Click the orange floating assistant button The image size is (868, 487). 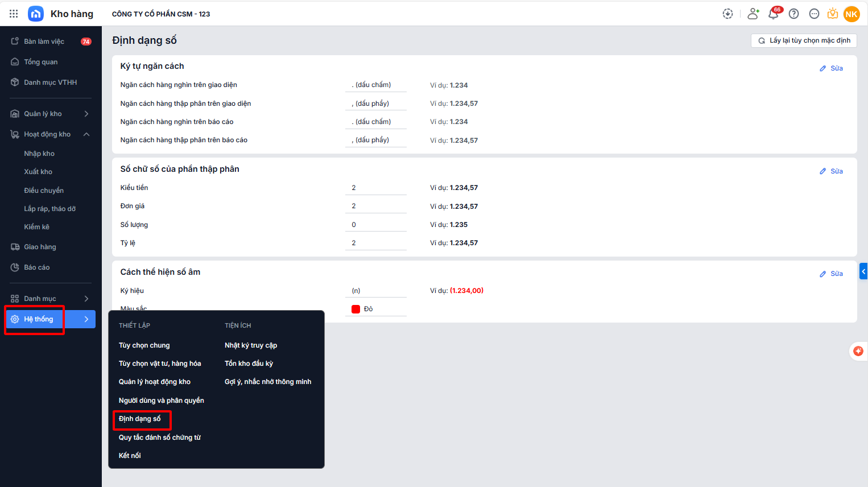point(858,352)
